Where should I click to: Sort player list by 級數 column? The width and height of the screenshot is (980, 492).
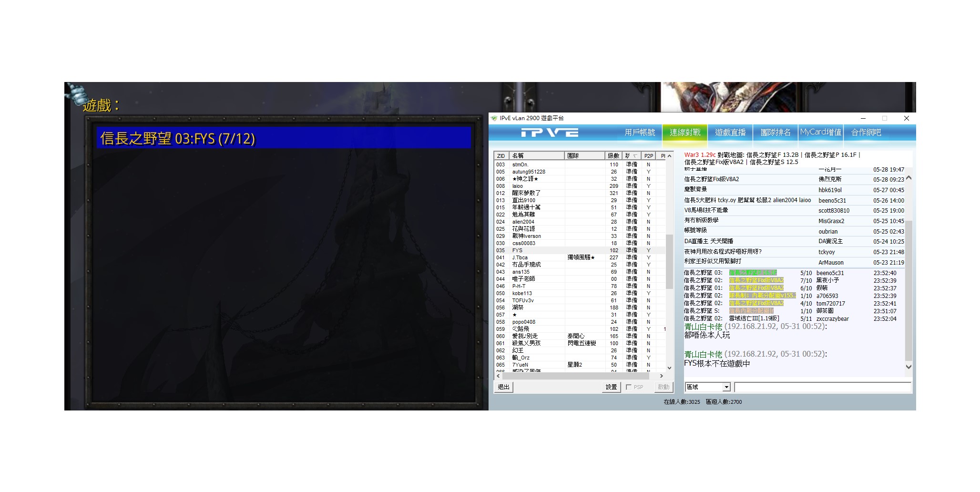pyautogui.click(x=613, y=156)
